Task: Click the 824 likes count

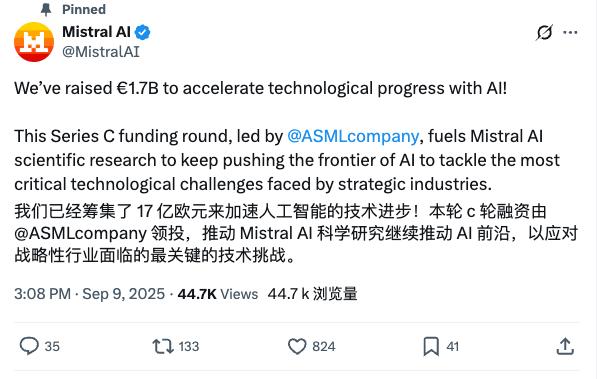Action: click(x=324, y=346)
